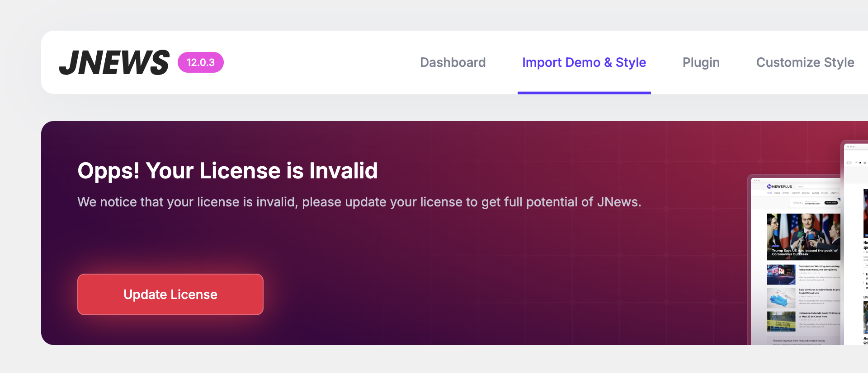Click the Facebook icon in the second preview

coord(856,163)
